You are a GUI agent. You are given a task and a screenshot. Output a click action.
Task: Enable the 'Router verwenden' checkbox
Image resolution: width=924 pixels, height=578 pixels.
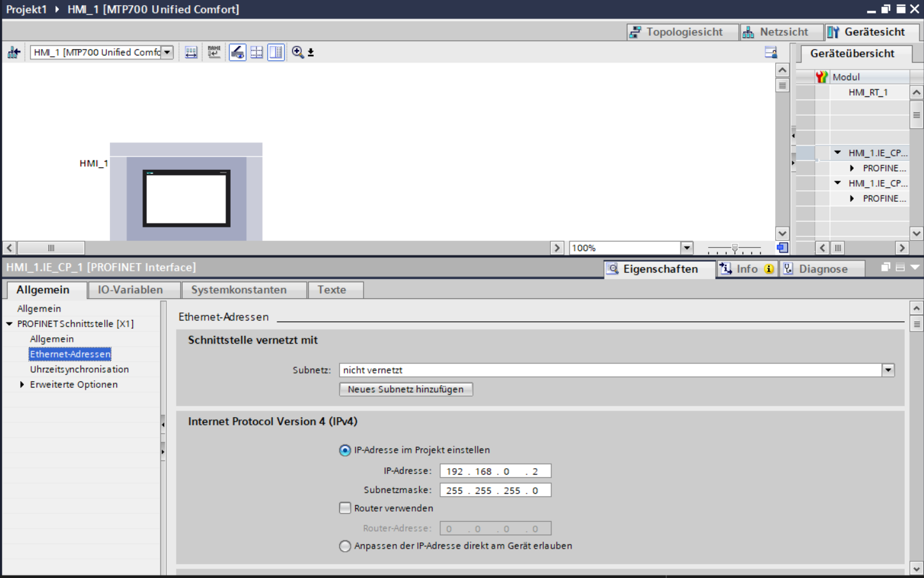pos(345,508)
